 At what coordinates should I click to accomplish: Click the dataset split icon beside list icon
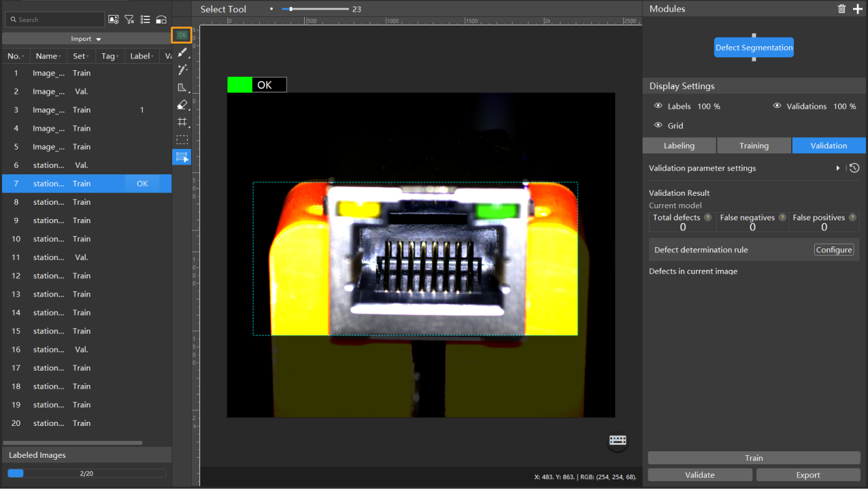[x=161, y=20]
